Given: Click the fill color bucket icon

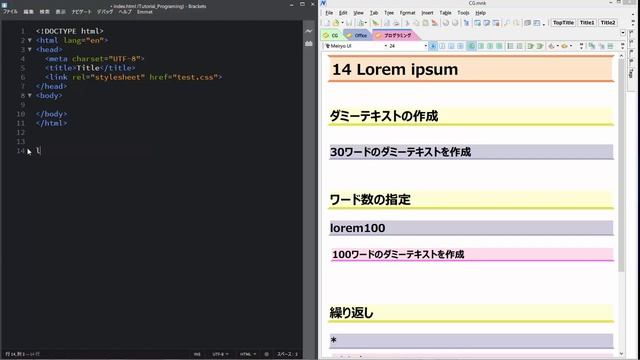Looking at the screenshot, I should click(x=551, y=46).
